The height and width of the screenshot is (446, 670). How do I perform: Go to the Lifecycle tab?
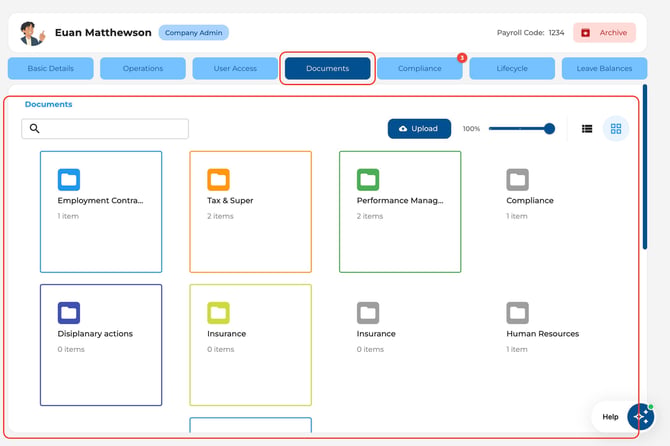click(x=512, y=68)
